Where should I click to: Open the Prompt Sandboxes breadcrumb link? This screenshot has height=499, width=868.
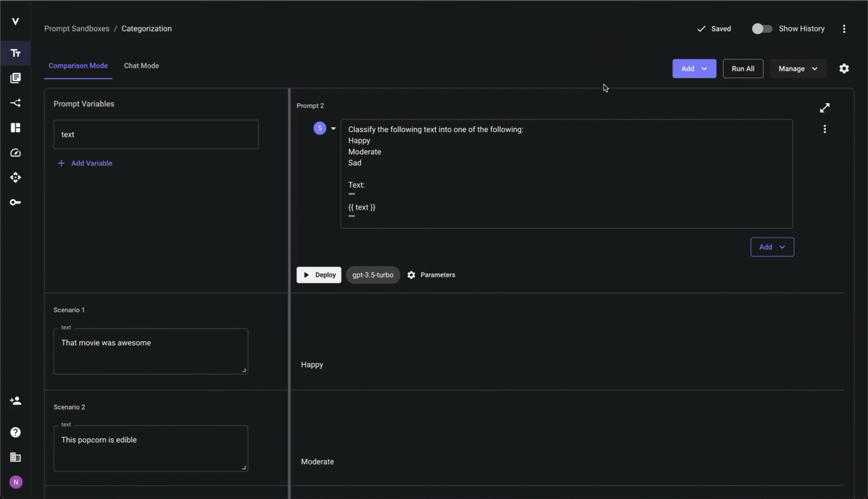[76, 28]
